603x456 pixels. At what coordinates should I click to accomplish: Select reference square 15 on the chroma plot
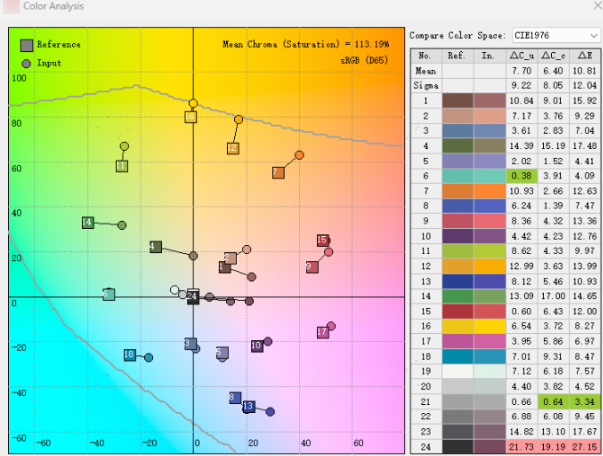323,240
